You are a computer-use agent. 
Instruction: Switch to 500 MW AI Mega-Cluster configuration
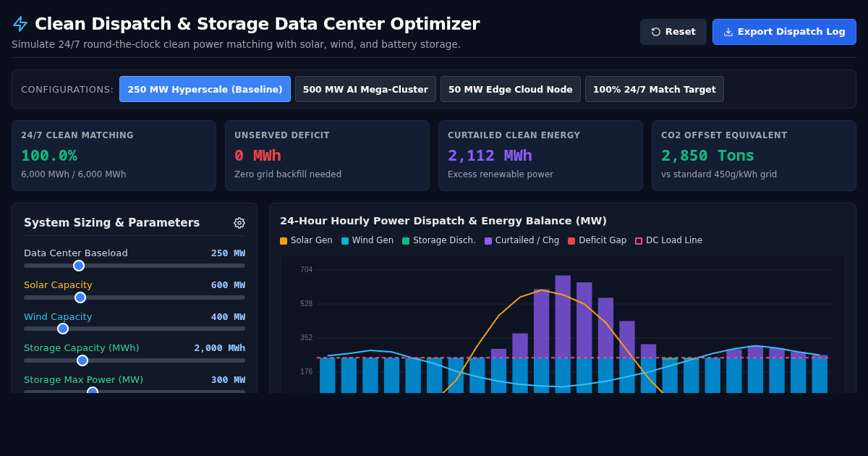[365, 89]
